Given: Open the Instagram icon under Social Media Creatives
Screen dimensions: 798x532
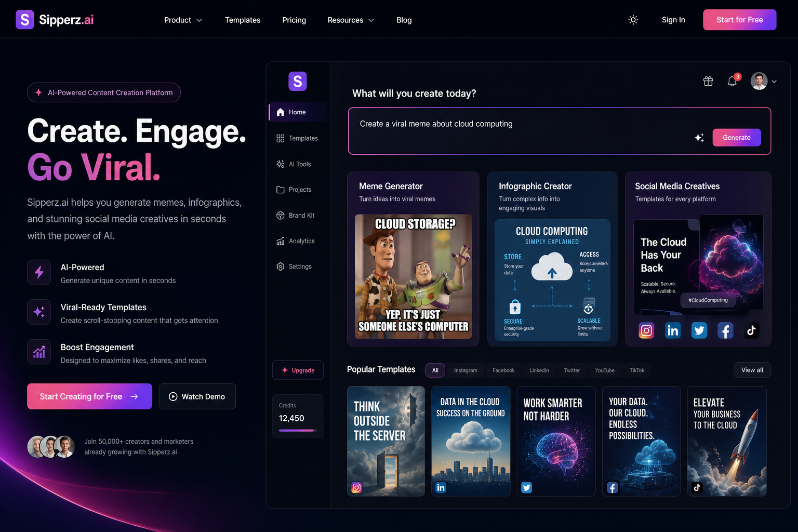Looking at the screenshot, I should click(646, 330).
